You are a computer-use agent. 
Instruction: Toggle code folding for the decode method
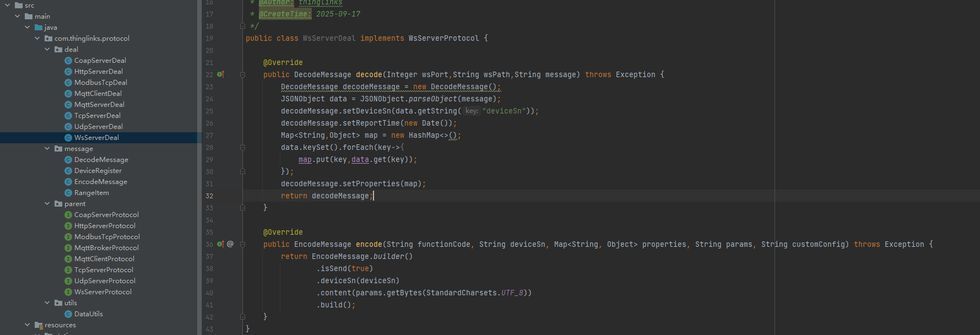tap(242, 74)
